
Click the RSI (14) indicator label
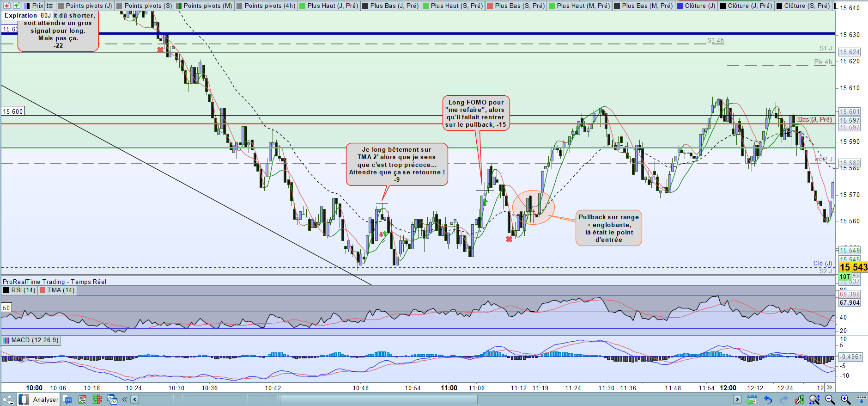pos(23,290)
